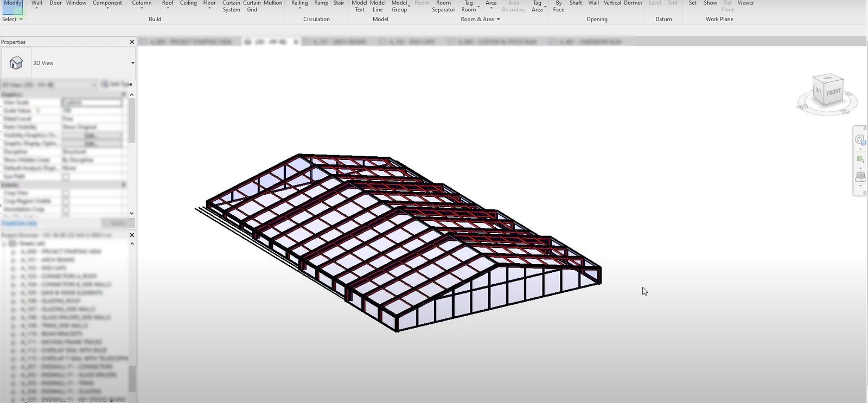868x403 pixels.
Task: Open the Wall tool dropdown arrow in Build
Action: pyautogui.click(x=36, y=8)
